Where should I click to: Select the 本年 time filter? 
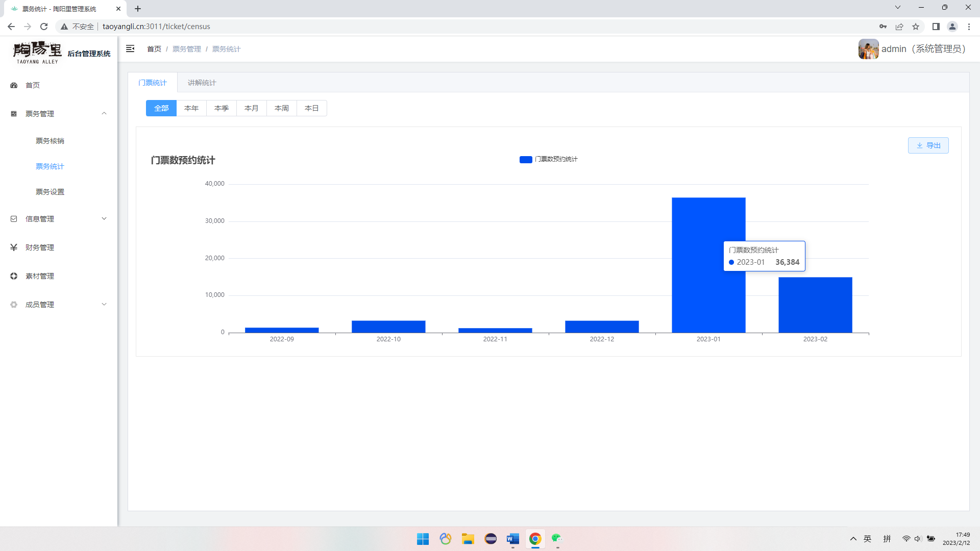tap(191, 108)
